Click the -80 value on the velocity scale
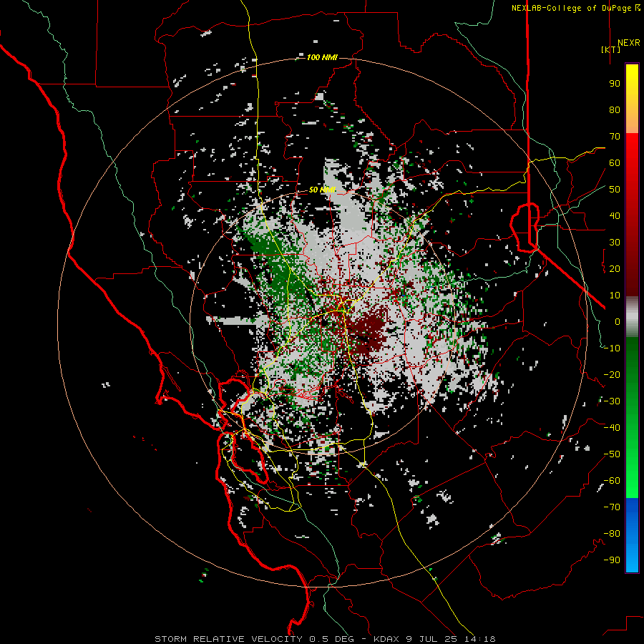 pyautogui.click(x=612, y=534)
